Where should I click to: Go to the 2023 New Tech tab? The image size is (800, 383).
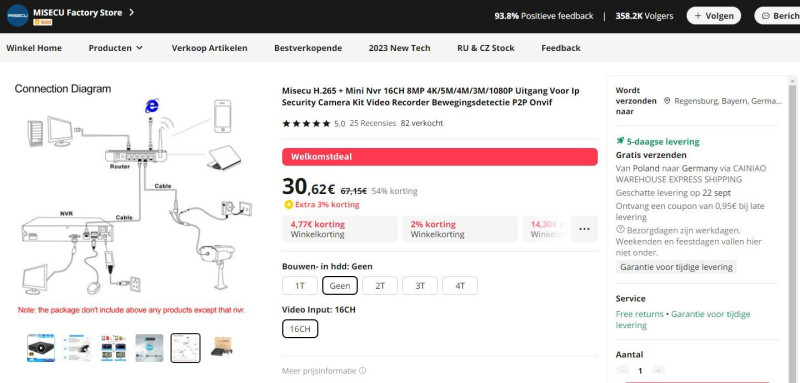[399, 48]
